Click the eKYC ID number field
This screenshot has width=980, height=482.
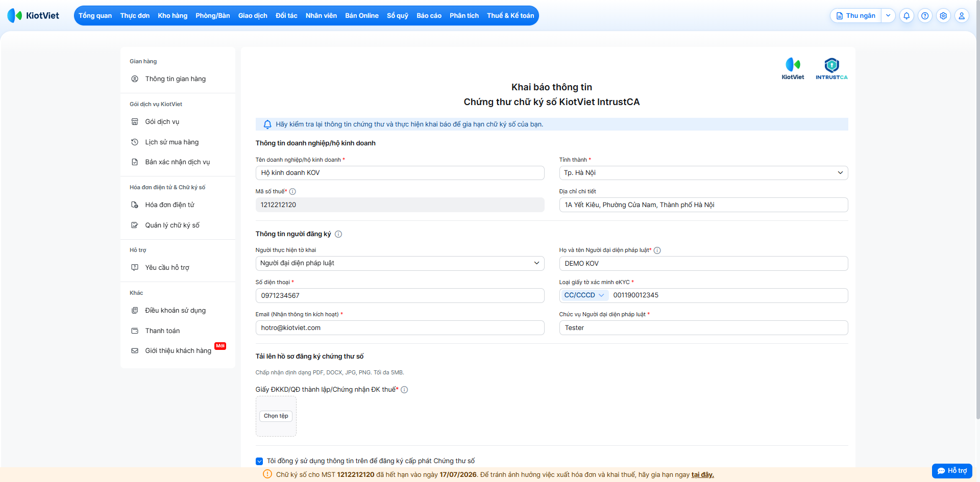(728, 295)
